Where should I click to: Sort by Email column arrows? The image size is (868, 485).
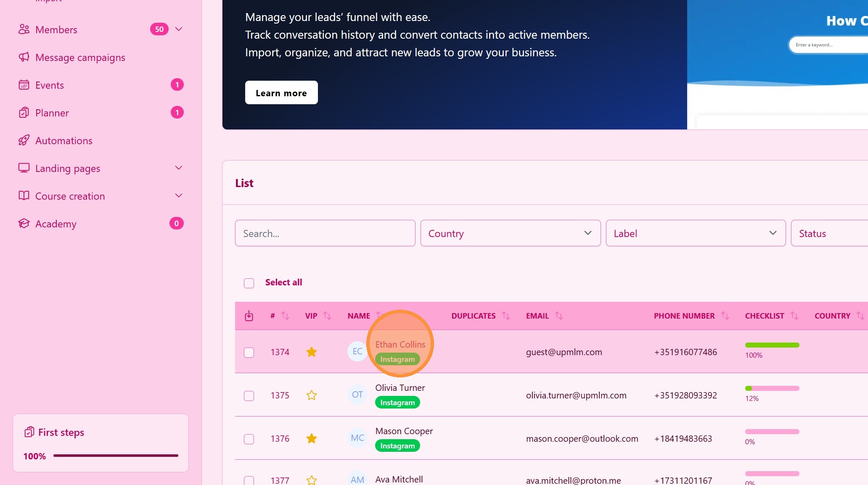coord(558,316)
